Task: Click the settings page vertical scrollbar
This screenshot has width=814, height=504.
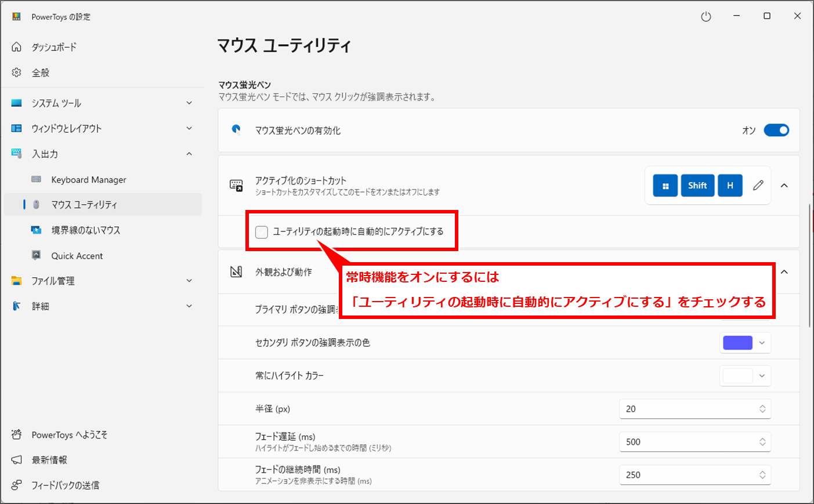Action: pyautogui.click(x=809, y=266)
